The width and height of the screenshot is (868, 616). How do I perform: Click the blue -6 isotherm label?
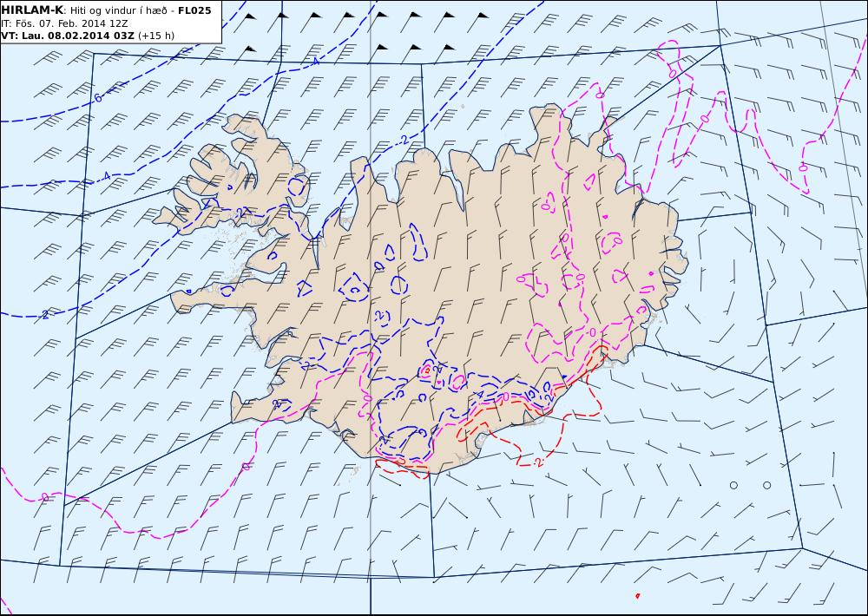click(97, 98)
